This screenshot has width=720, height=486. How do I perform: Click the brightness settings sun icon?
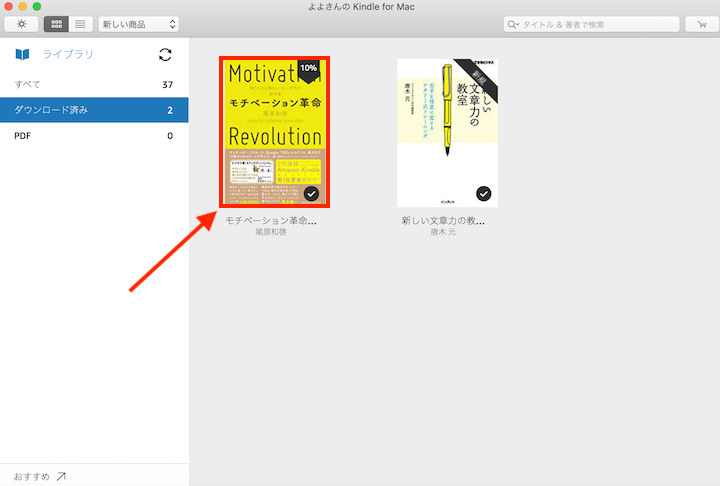pos(21,24)
